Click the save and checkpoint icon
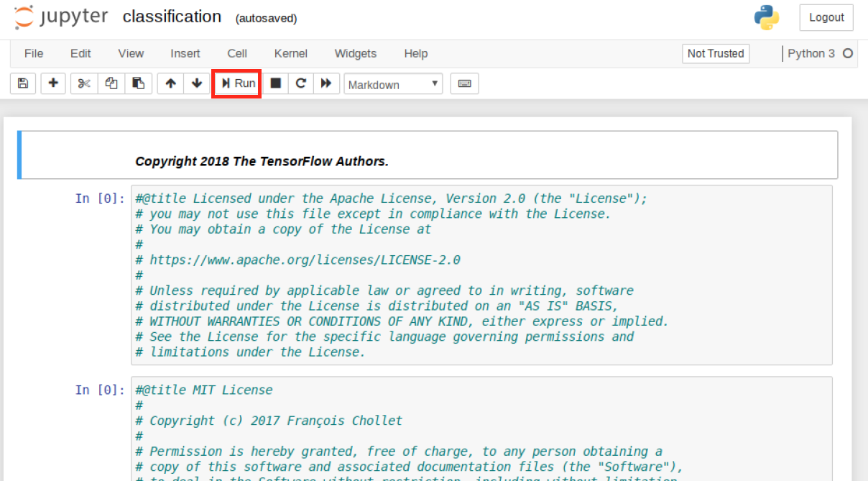Image resolution: width=868 pixels, height=481 pixels. [22, 83]
